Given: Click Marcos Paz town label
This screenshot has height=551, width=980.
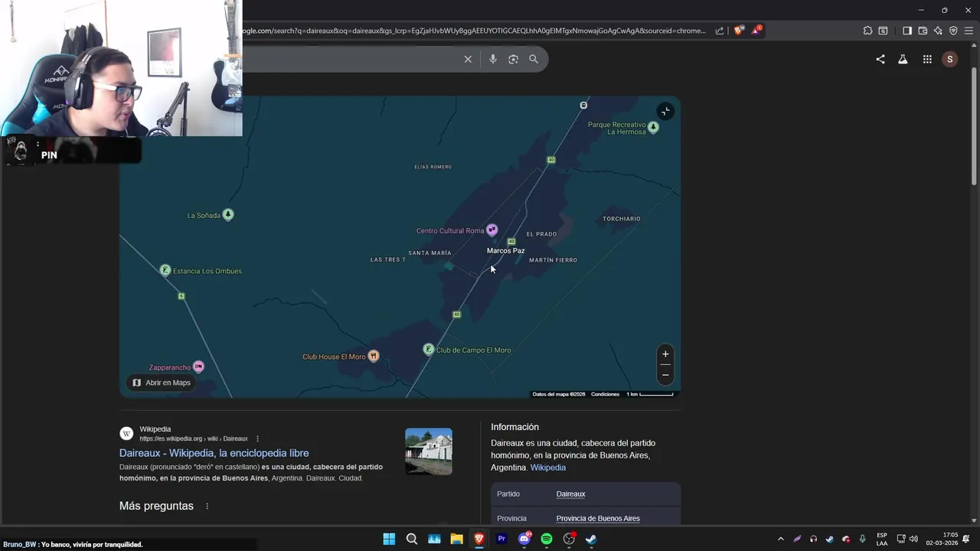Looking at the screenshot, I should tap(505, 251).
